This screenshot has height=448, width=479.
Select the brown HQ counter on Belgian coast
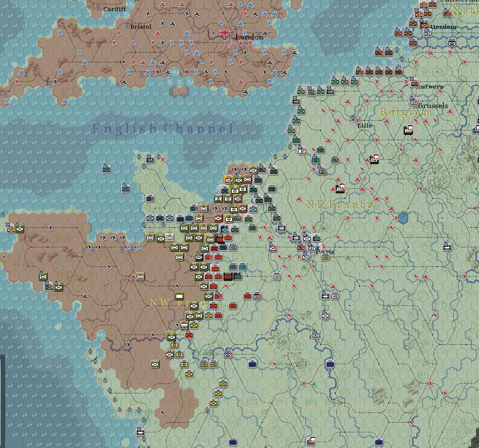[x=398, y=72]
